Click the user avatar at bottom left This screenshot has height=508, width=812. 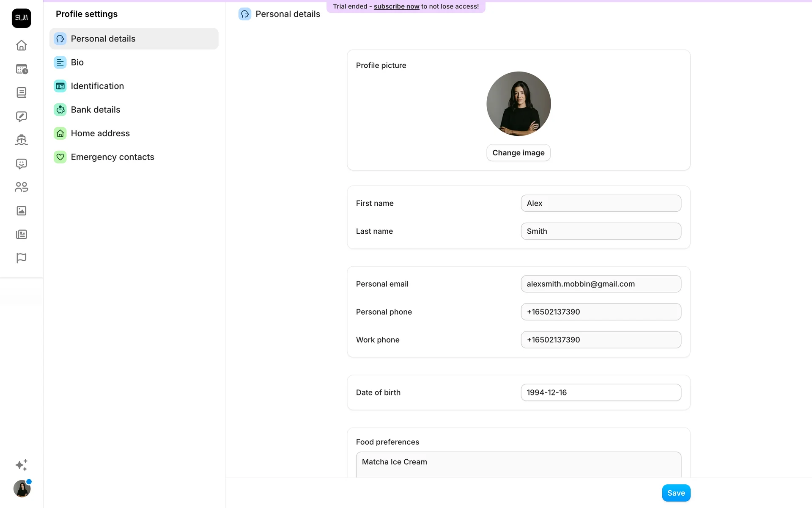22,489
